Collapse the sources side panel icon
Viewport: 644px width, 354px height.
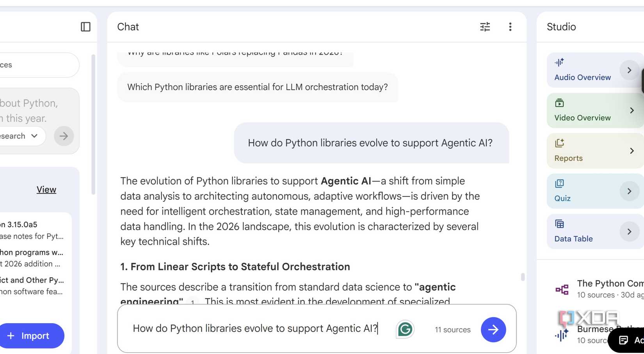point(85,27)
